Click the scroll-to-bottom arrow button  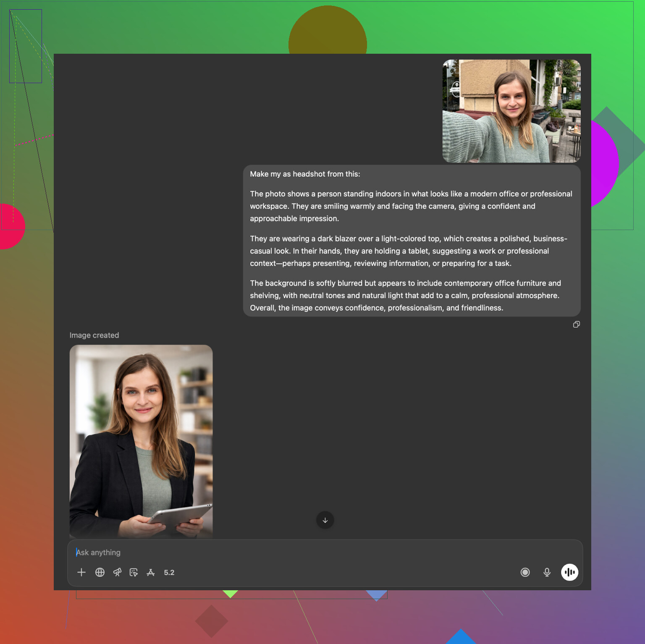325,520
